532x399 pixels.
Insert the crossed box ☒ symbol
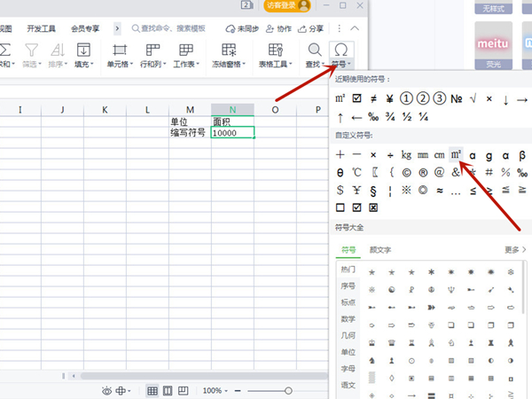coord(373,207)
